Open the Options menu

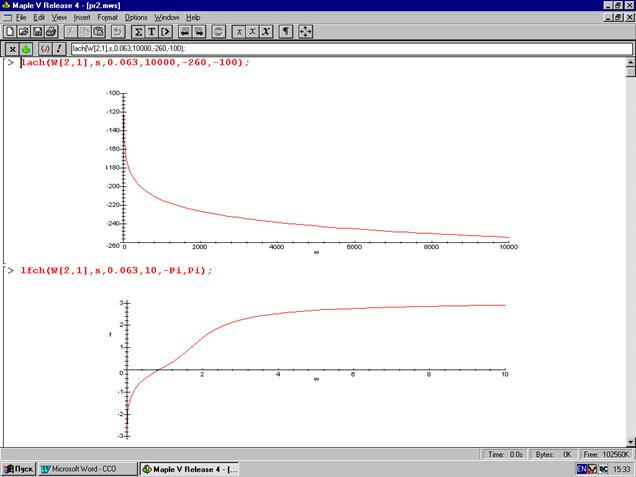[x=136, y=17]
